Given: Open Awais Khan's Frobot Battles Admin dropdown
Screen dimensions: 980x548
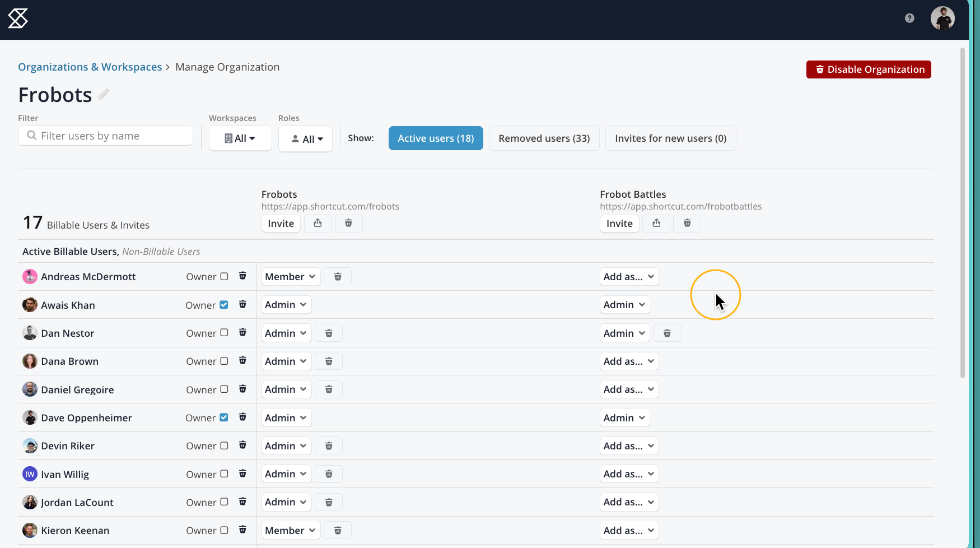Looking at the screenshot, I should [624, 305].
